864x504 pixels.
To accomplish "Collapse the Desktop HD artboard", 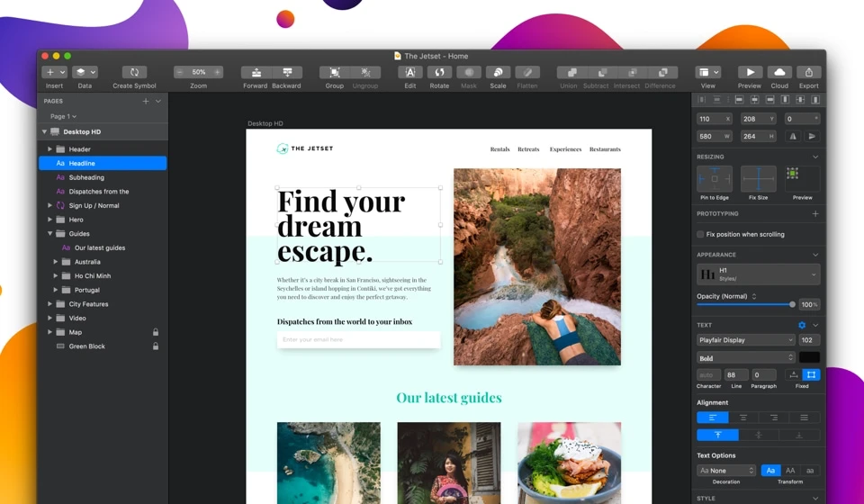I will click(45, 131).
